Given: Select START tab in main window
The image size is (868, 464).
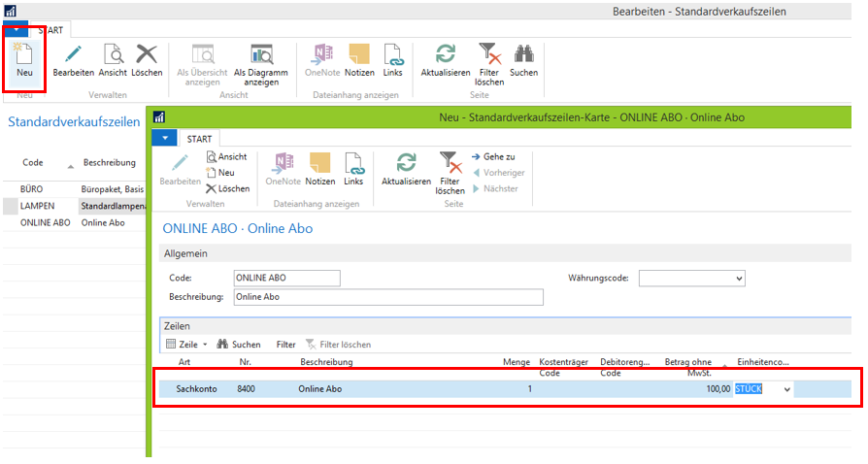Looking at the screenshot, I should click(50, 30).
